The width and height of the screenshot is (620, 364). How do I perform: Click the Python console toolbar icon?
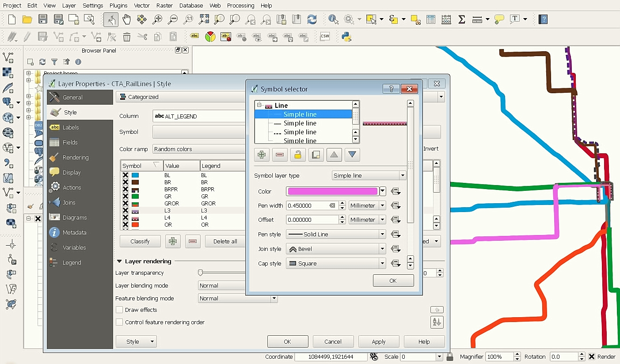tap(346, 37)
